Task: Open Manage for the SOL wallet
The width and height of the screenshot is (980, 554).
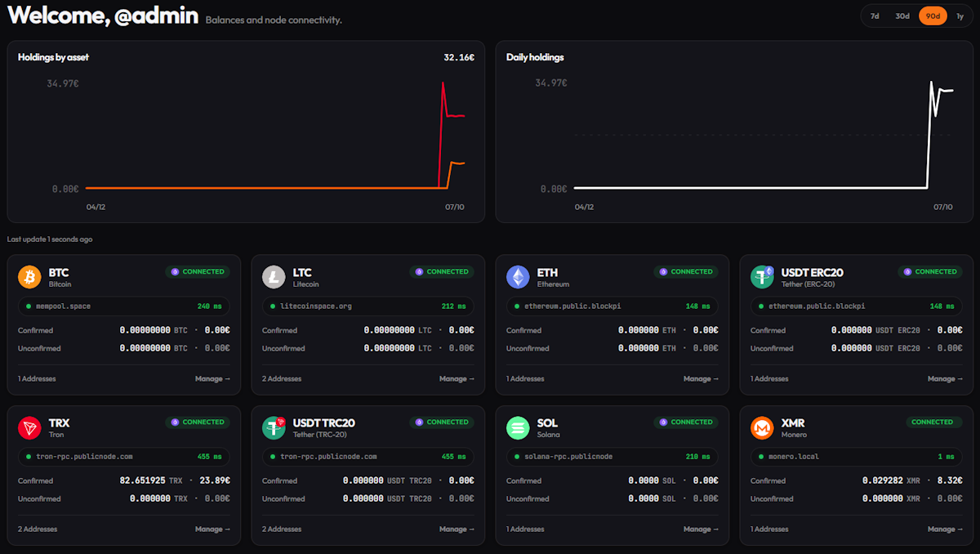Action: [x=701, y=529]
